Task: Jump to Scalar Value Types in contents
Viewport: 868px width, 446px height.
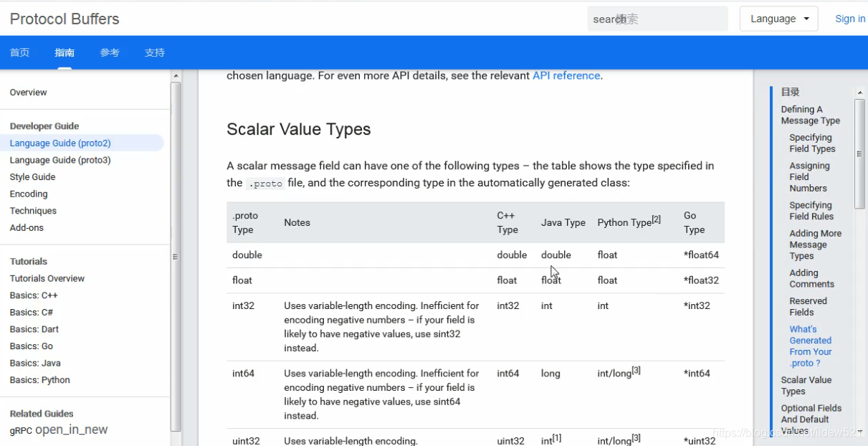Action: [806, 386]
